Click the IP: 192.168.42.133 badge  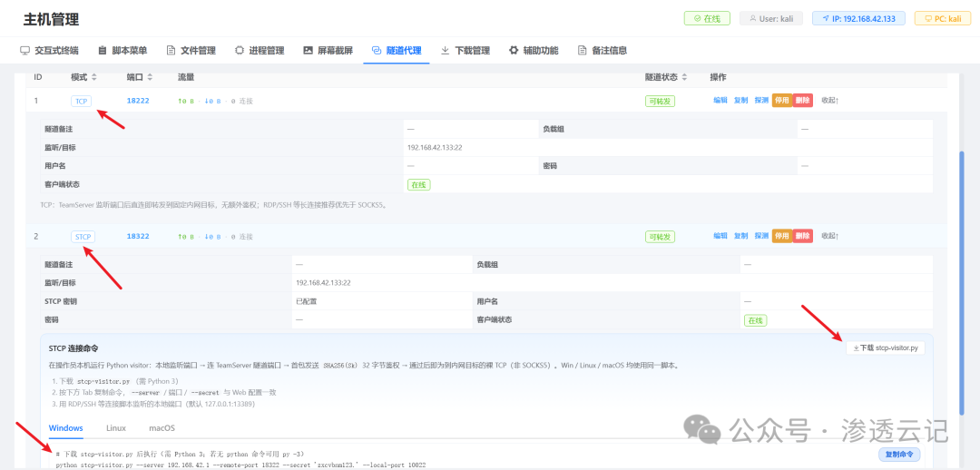tap(858, 19)
